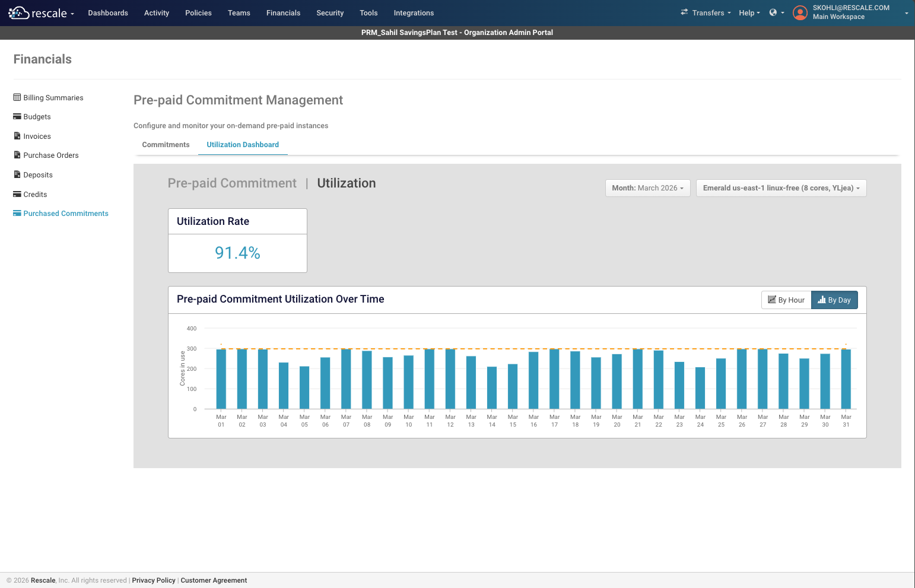Screen dimensions: 915x588
Task: Click the 91.4% utilization rate value
Action: [237, 253]
